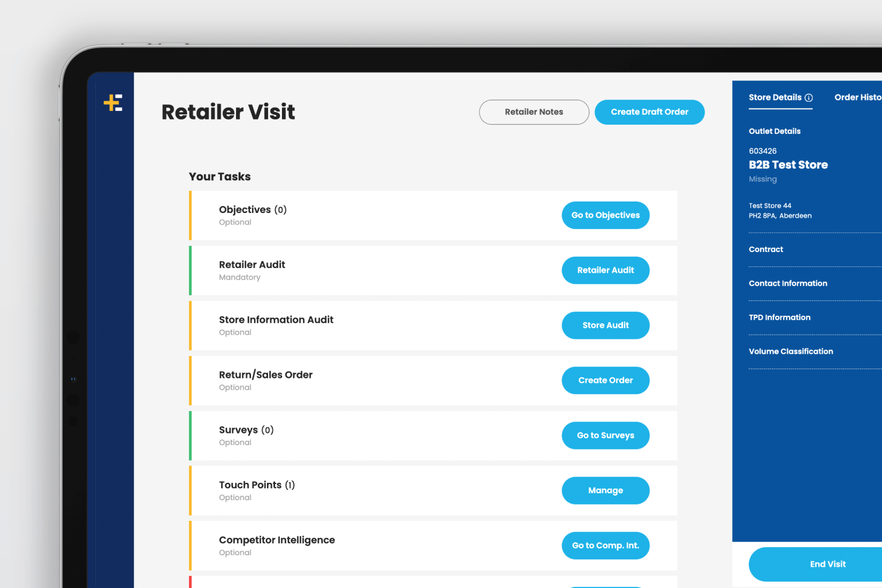Click the Touch Points (1) task title

click(x=257, y=485)
